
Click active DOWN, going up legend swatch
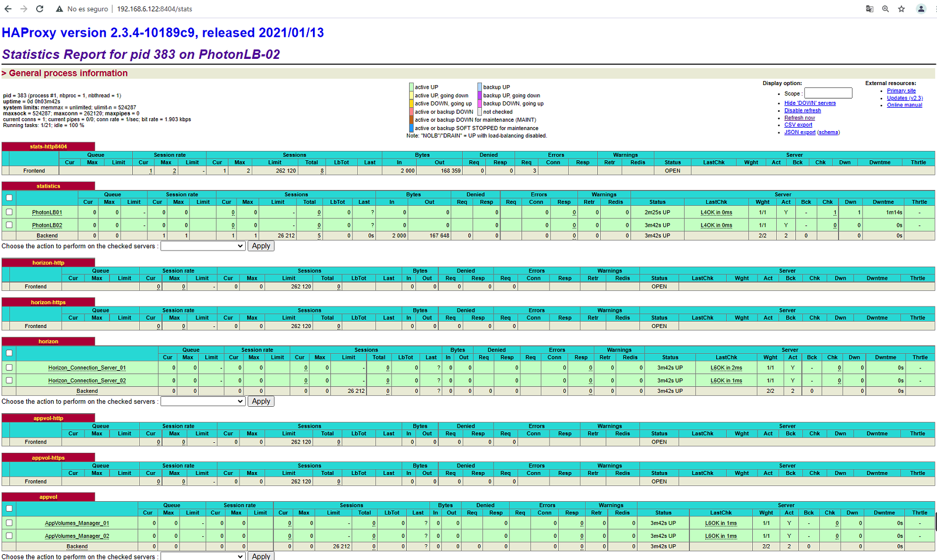411,104
